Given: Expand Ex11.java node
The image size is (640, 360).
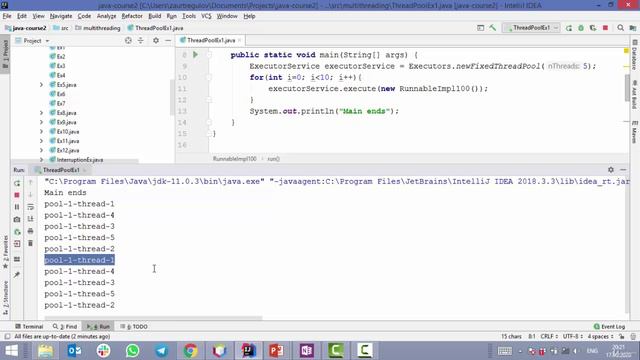Looking at the screenshot, I should tap(41, 141).
